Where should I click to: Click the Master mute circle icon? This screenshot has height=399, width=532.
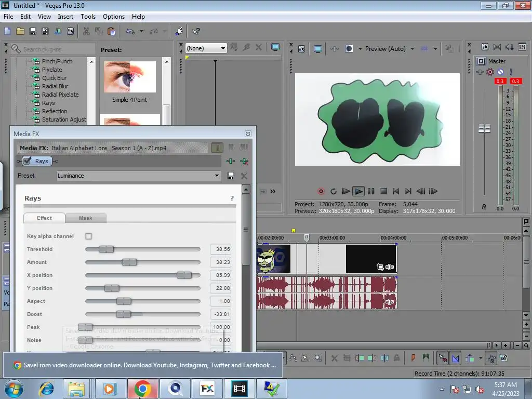point(500,72)
